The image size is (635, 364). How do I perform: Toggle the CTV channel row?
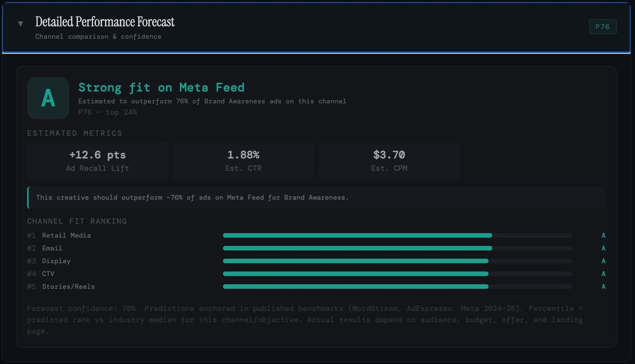[47, 273]
